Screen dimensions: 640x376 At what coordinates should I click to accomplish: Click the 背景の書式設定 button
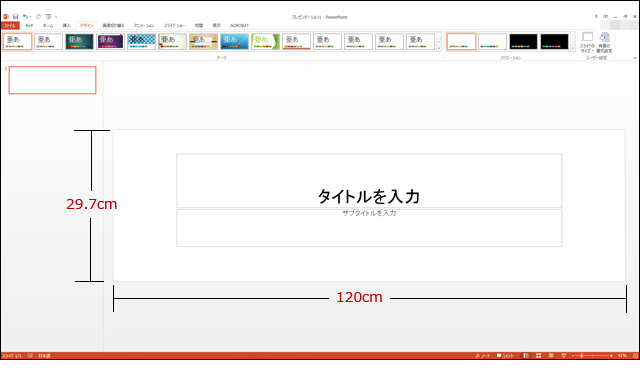pos(604,42)
